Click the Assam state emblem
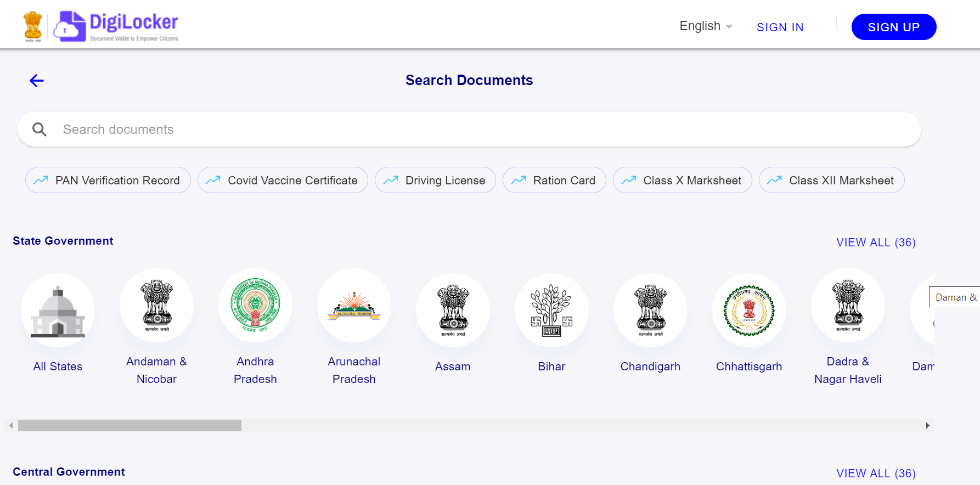This screenshot has height=485, width=980. pos(453,311)
